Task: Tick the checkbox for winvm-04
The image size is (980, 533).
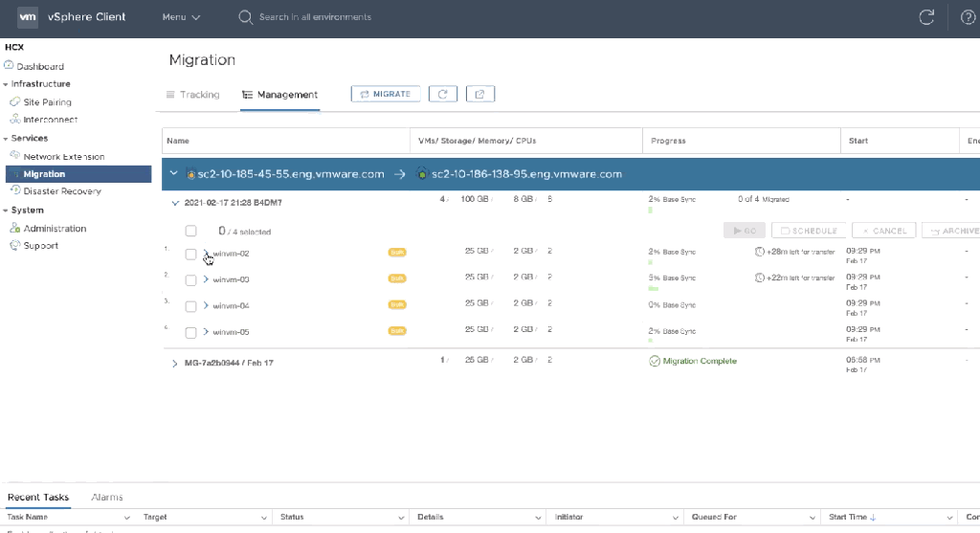Action: (190, 306)
